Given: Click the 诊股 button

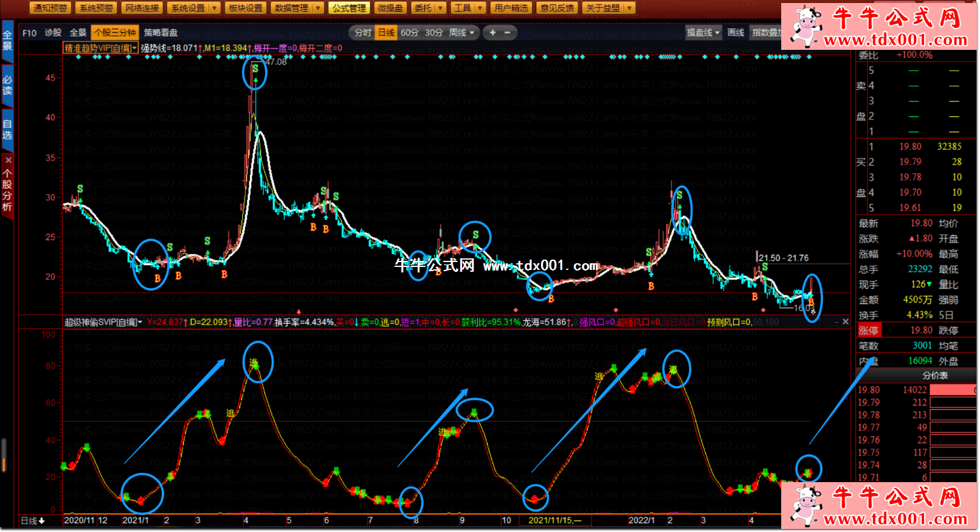Looking at the screenshot, I should [x=53, y=33].
